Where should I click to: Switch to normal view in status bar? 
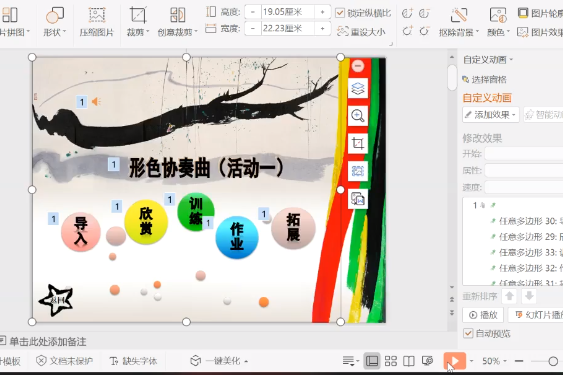click(372, 361)
